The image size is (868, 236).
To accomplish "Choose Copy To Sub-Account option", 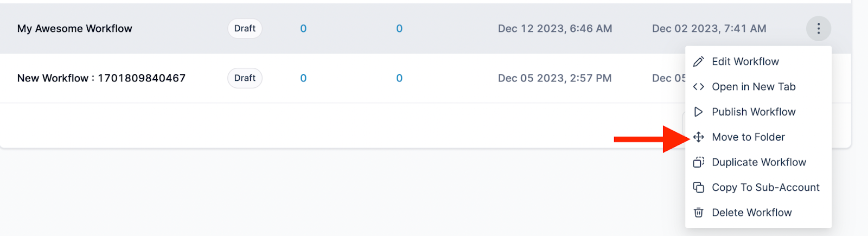I will [765, 187].
